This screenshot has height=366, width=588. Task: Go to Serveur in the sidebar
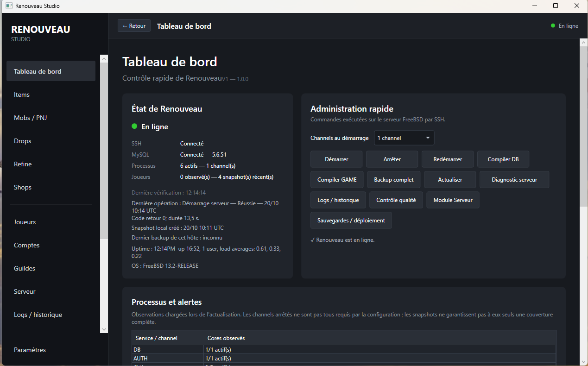click(51, 291)
